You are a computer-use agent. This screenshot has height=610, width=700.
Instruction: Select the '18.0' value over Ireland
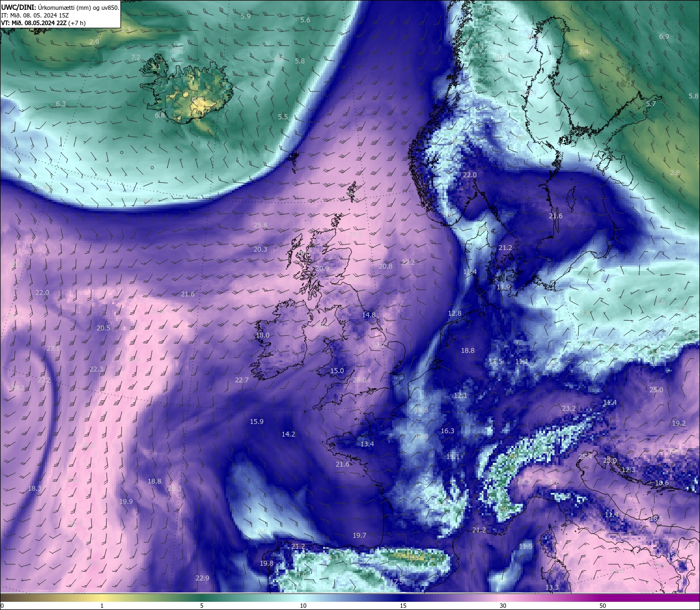coord(262,335)
